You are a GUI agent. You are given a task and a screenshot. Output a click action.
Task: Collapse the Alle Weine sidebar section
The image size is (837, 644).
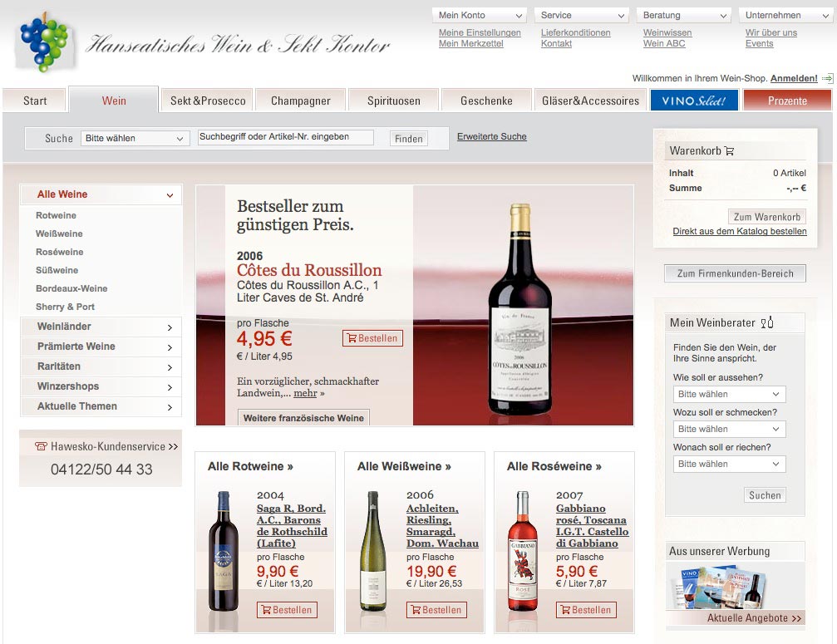point(101,194)
